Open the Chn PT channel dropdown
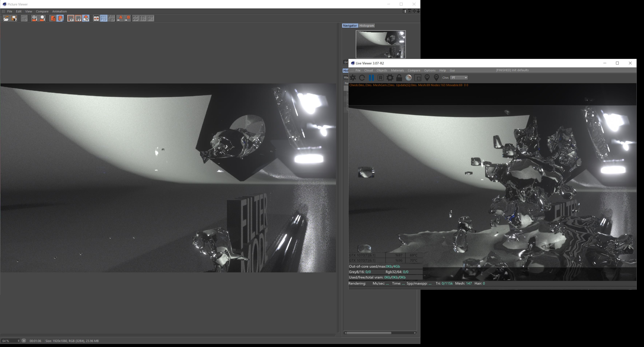644x347 pixels. (x=459, y=78)
